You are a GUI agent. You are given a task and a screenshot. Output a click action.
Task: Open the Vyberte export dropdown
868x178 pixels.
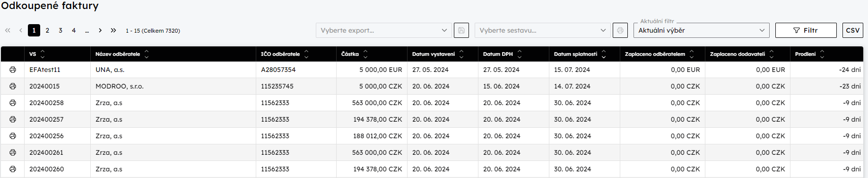(383, 30)
